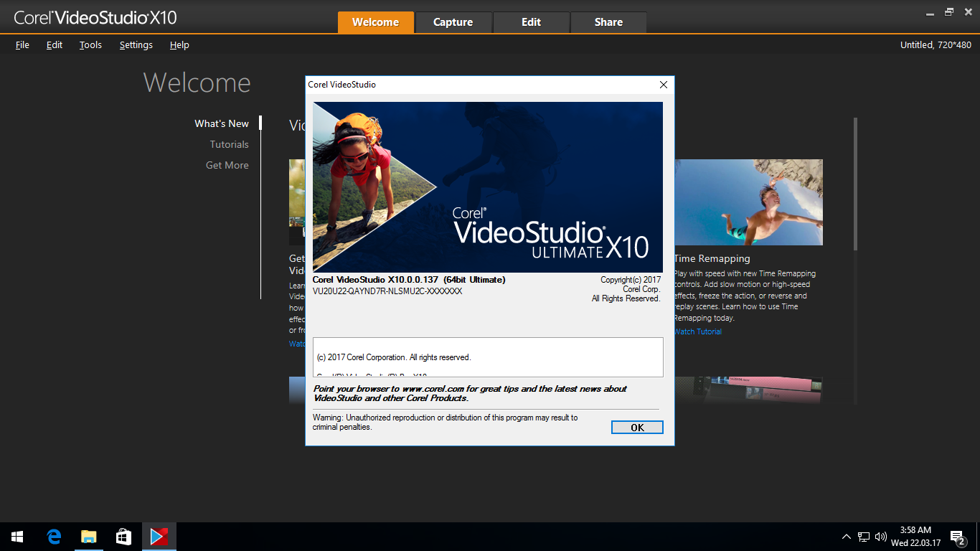Select Get More in Welcome sidebar
The height and width of the screenshot is (551, 980).
[x=227, y=165]
